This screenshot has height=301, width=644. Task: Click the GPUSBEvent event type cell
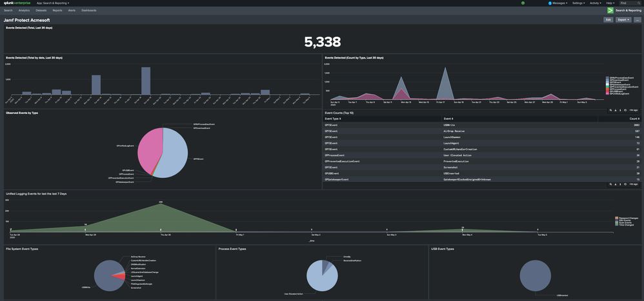[x=332, y=173]
